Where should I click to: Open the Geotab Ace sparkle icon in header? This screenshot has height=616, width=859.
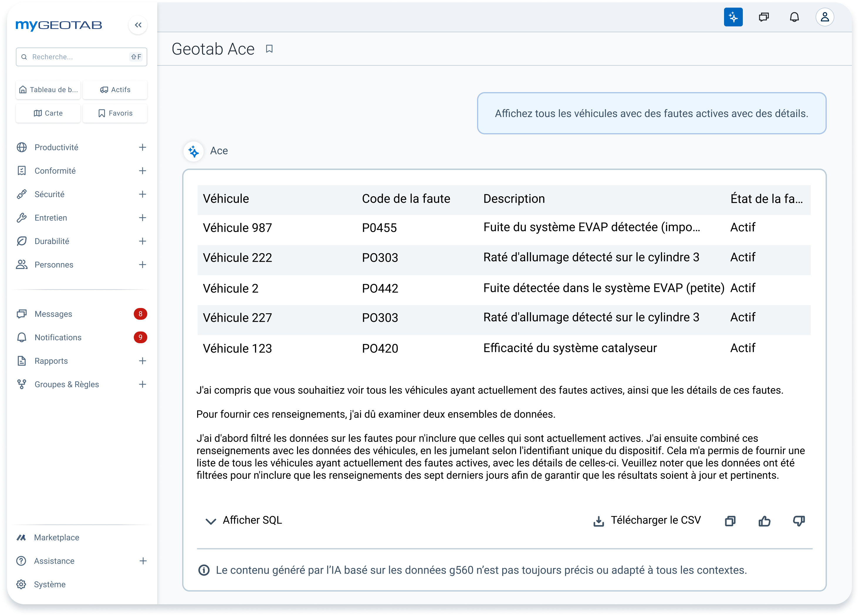[x=733, y=17]
